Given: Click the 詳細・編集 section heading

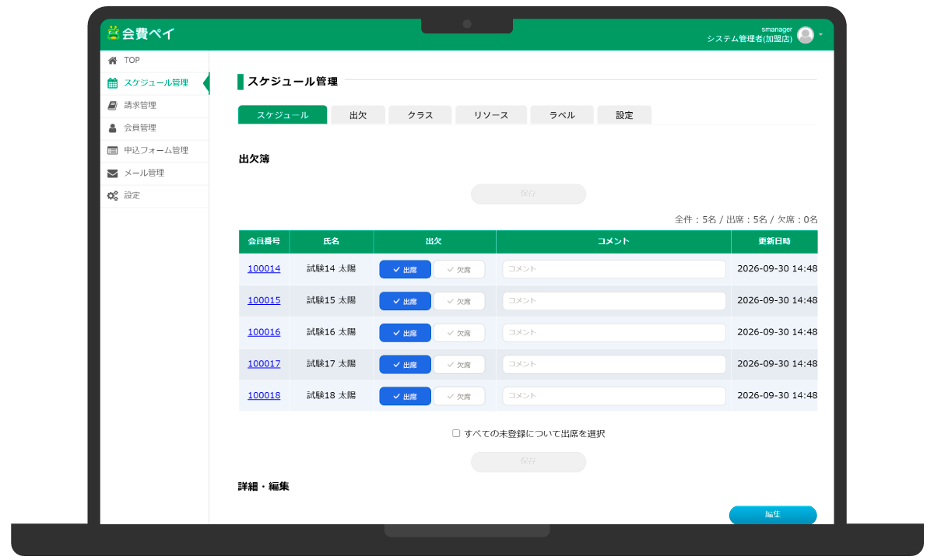Looking at the screenshot, I should tap(264, 487).
